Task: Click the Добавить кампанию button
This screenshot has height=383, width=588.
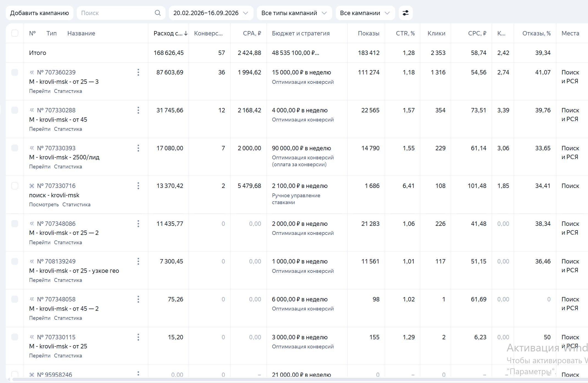Action: coord(40,13)
